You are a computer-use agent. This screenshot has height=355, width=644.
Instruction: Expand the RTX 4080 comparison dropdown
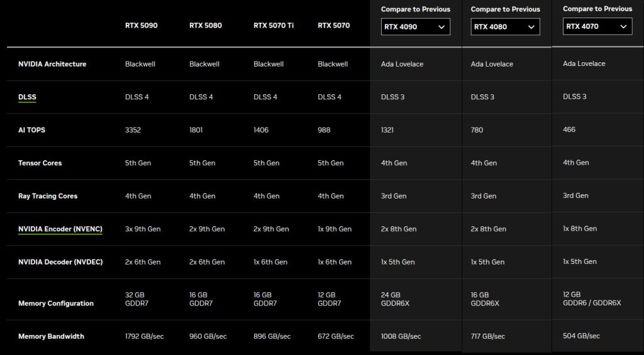point(505,27)
